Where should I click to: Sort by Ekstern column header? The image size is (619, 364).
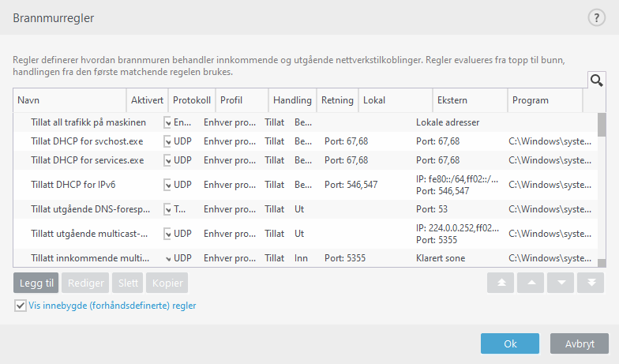[x=471, y=100]
